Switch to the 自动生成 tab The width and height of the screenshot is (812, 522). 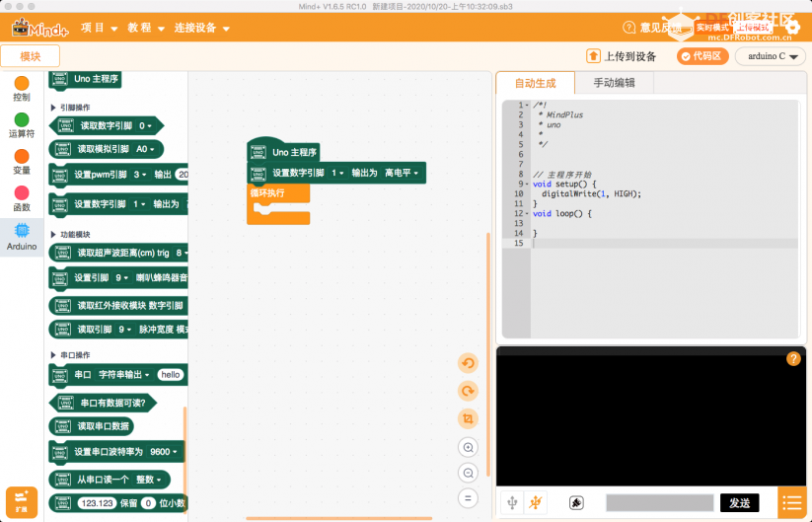tap(536, 83)
